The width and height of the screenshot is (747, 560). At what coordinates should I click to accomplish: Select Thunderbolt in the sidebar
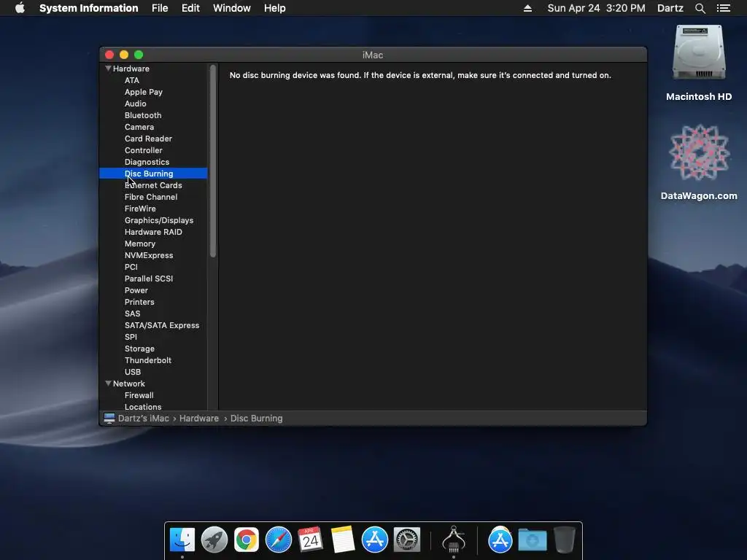coord(147,360)
